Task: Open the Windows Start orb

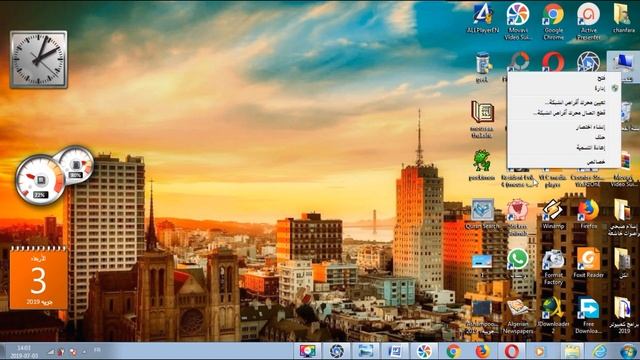Action: 628,351
